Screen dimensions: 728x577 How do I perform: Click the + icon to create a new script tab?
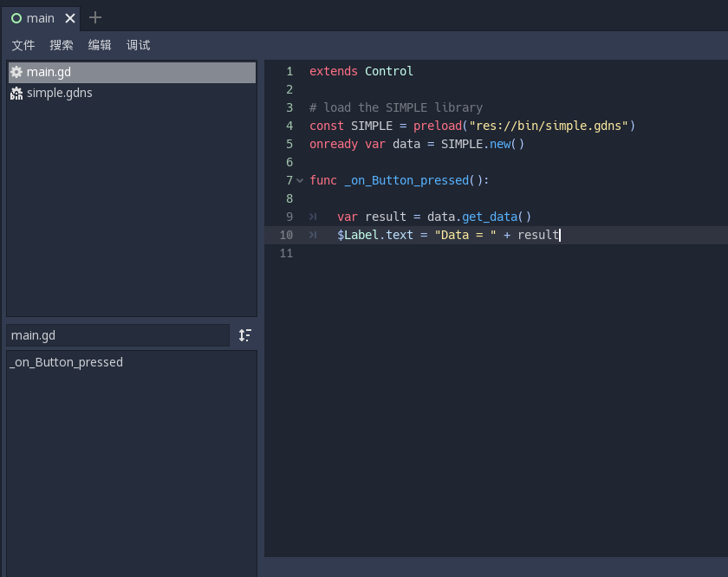[x=95, y=17]
